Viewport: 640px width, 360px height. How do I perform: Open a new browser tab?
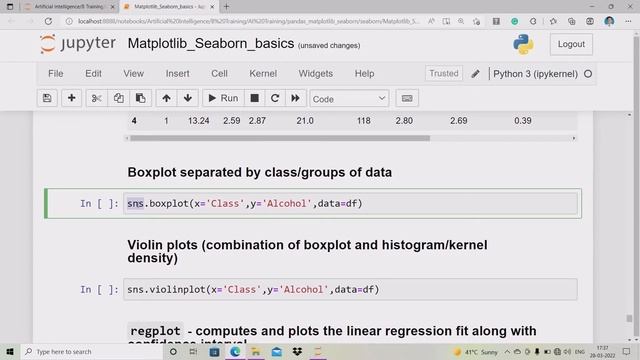pyautogui.click(x=227, y=7)
